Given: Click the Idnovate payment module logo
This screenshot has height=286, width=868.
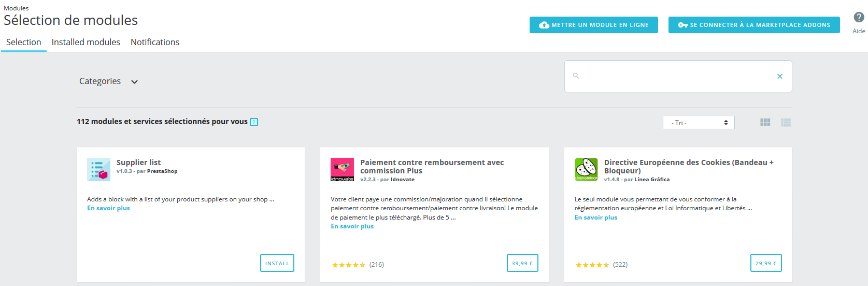Looking at the screenshot, I should coord(342,169).
